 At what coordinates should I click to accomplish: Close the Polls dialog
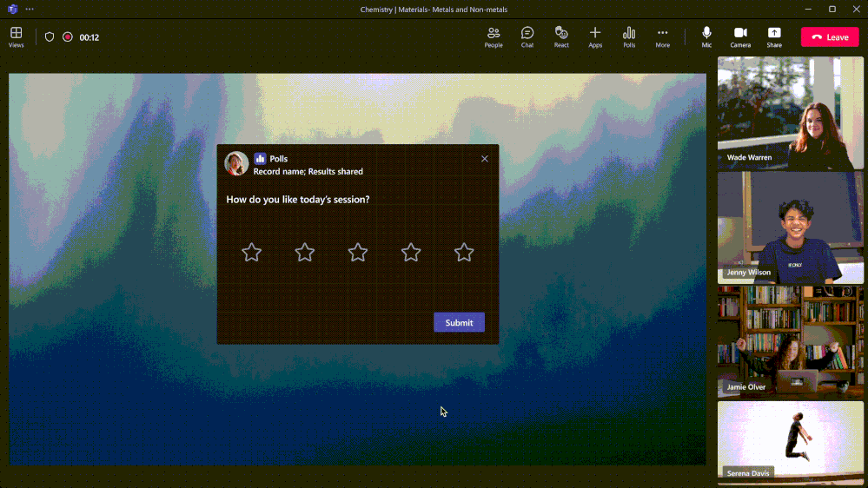coord(484,159)
